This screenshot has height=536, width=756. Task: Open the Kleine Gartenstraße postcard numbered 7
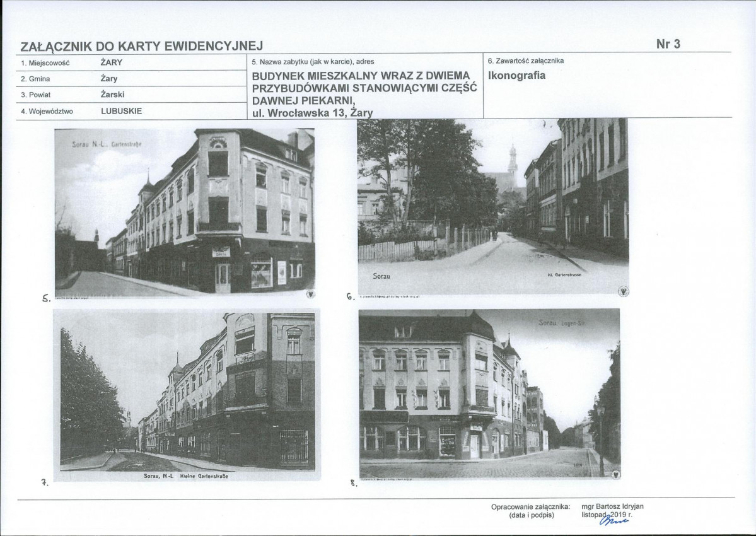[x=187, y=395]
